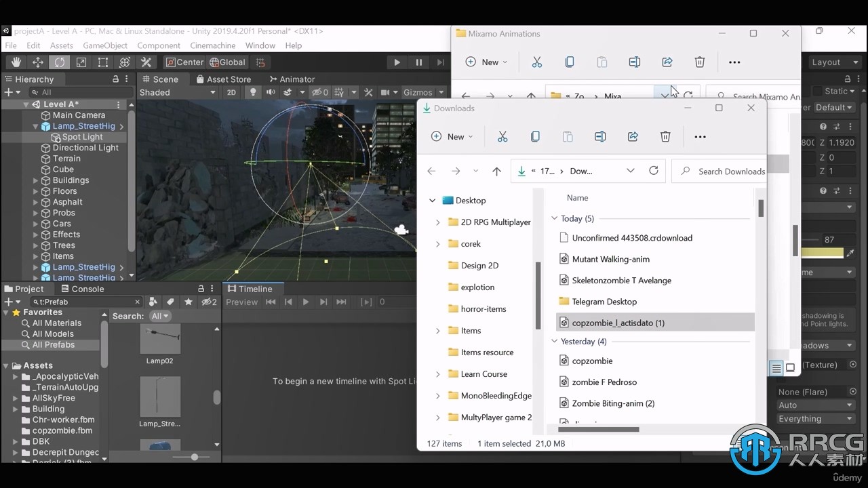Screen dimensions: 868x488
Task: Open the Gizmos dropdown
Action: [422, 92]
